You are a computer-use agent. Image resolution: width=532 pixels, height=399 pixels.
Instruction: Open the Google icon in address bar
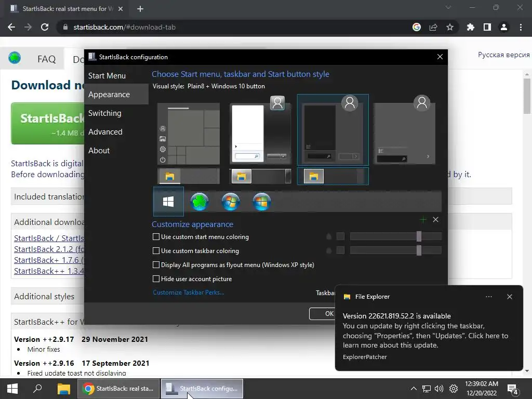[x=417, y=27]
